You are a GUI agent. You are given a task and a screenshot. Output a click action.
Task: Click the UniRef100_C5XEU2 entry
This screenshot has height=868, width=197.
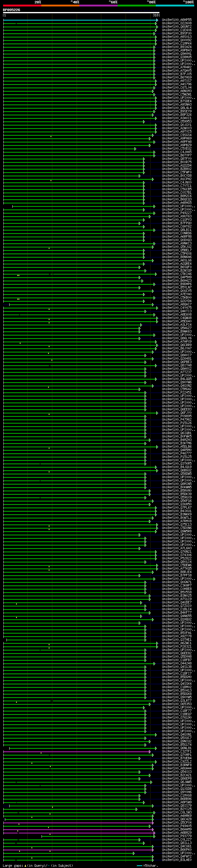177,149
